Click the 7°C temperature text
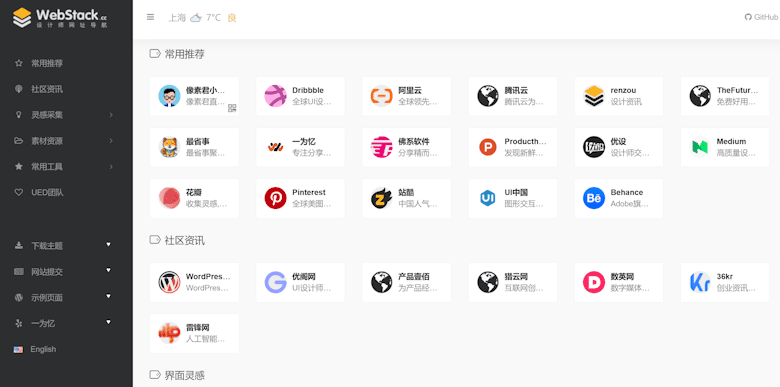Image resolution: width=780 pixels, height=387 pixels. (213, 18)
